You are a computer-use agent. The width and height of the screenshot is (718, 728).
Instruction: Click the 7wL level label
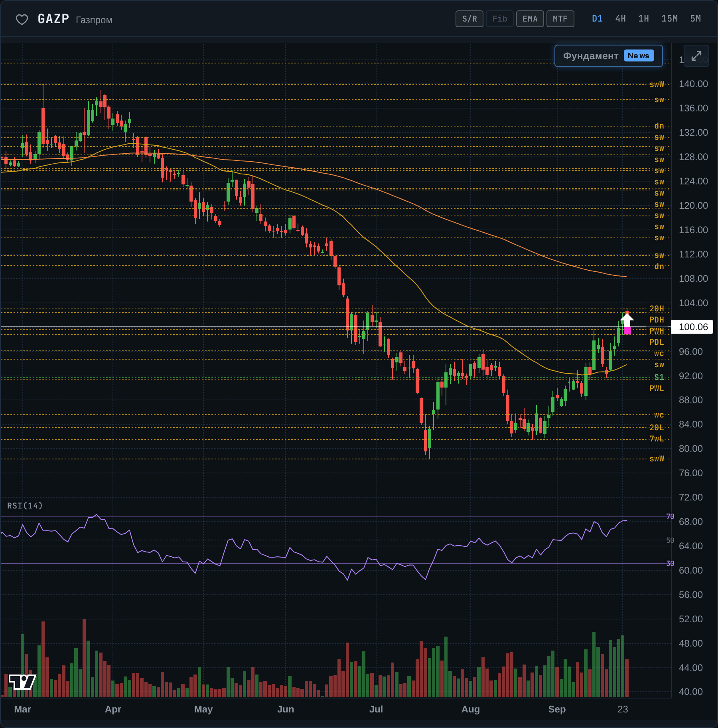pyautogui.click(x=657, y=439)
